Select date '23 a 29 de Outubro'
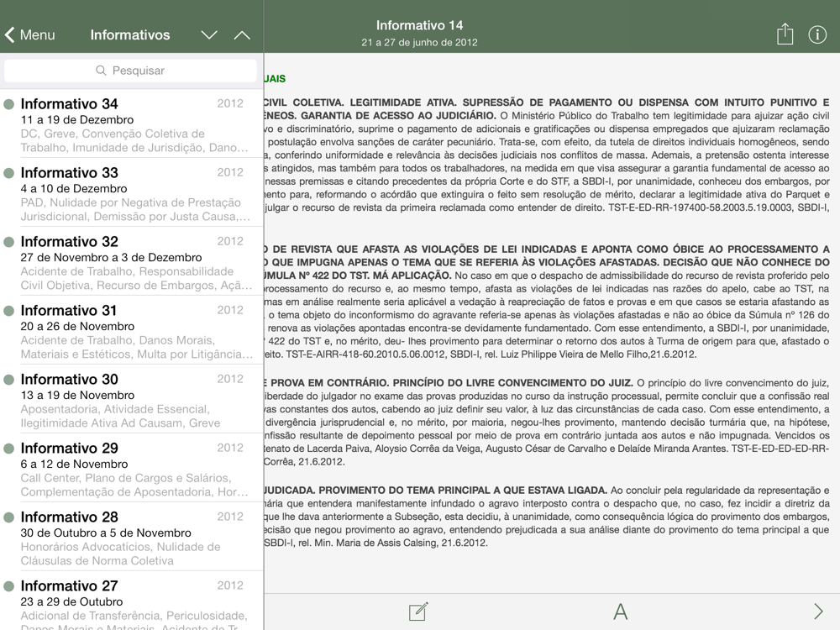840x630 pixels. [x=71, y=601]
